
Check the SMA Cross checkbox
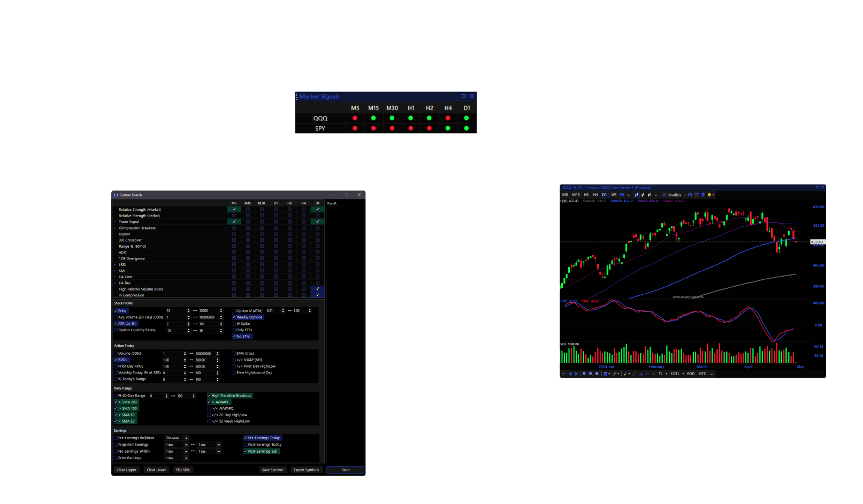234,354
